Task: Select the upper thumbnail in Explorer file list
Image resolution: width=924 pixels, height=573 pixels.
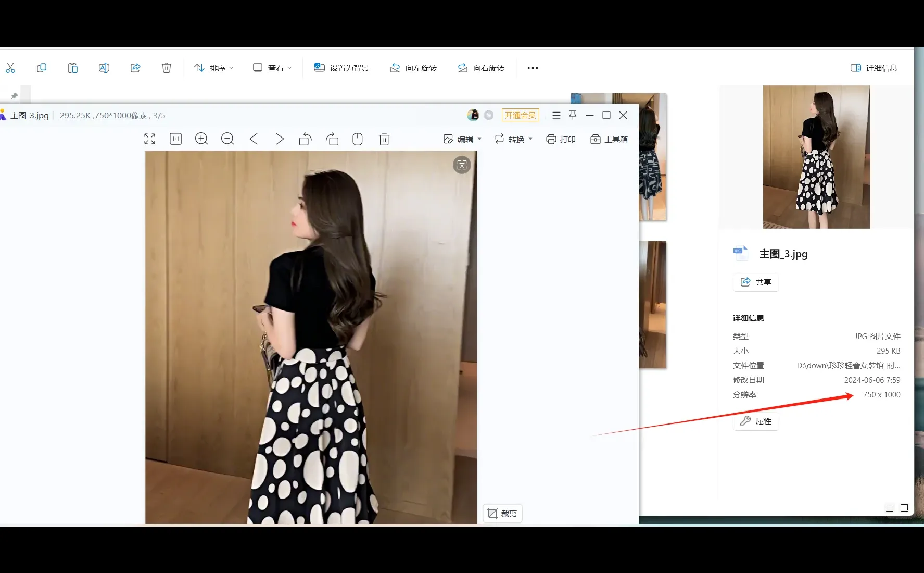Action: coord(652,157)
